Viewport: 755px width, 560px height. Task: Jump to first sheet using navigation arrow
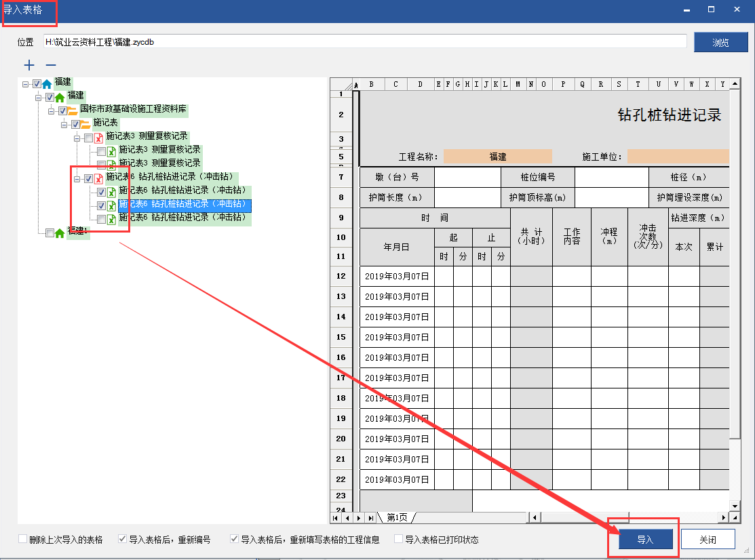pyautogui.click(x=336, y=518)
